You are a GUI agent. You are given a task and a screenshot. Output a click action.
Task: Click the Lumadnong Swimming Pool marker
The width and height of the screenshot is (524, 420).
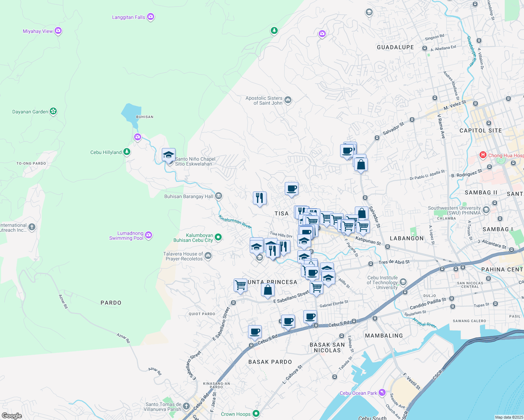[x=148, y=235]
